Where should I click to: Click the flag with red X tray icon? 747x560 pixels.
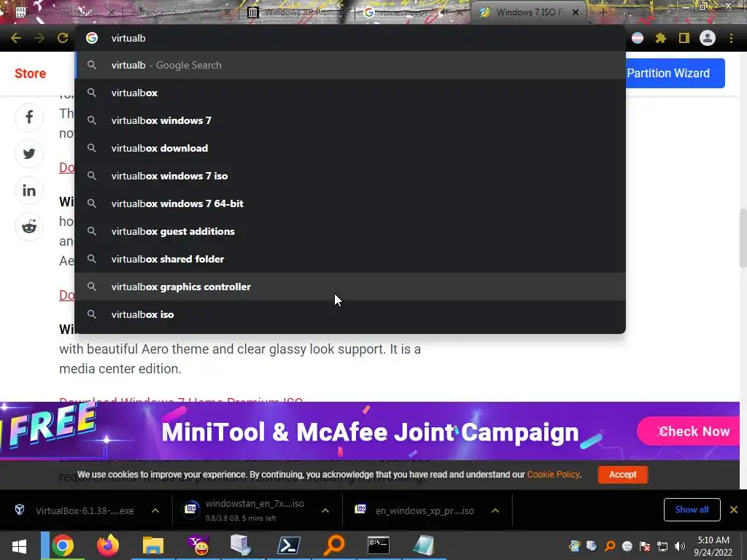645,546
